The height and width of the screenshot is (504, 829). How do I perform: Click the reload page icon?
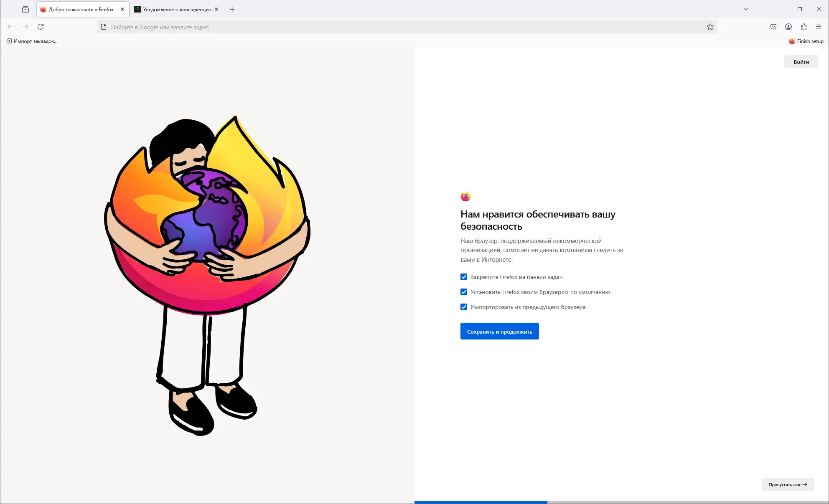tap(41, 27)
